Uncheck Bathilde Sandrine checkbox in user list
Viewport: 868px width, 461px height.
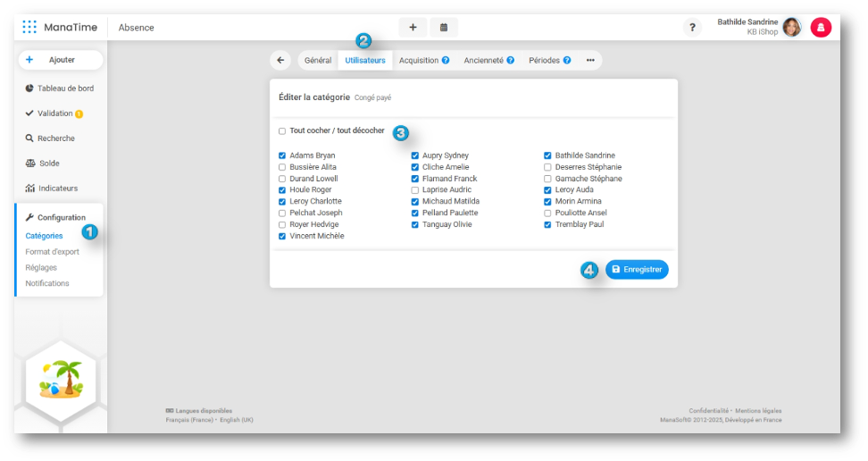[x=547, y=155]
